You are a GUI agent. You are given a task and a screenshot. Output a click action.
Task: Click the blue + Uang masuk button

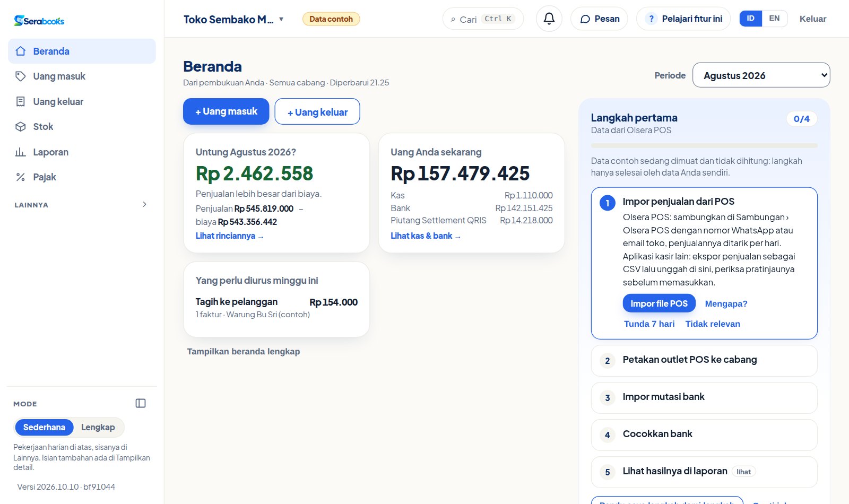coord(226,111)
